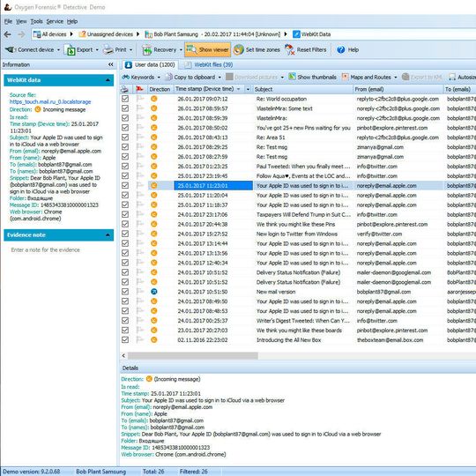Open the Recovery dropdown arrow
Screen dimensions: 476x476
181,49
